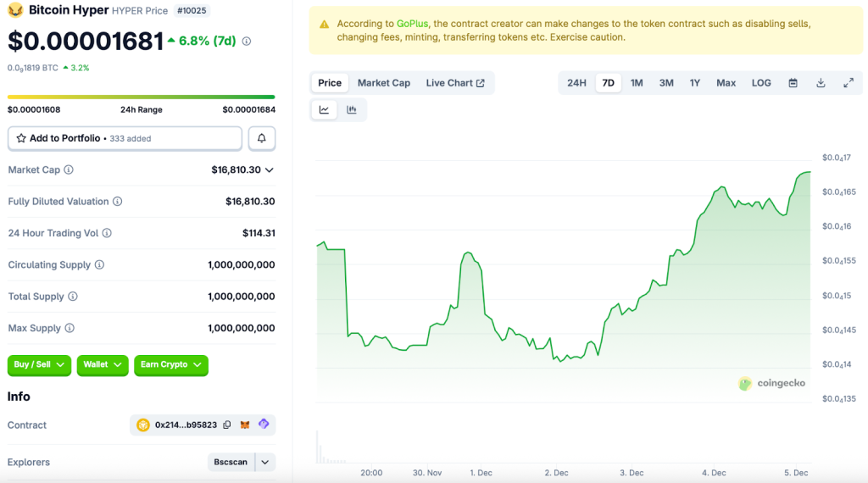Switch to candlestick chart view
868x483 pixels.
351,109
